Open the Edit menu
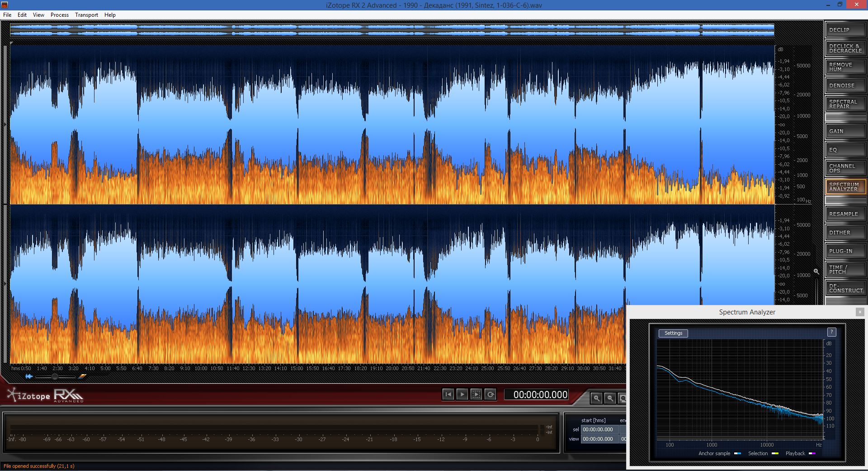The height and width of the screenshot is (471, 868). [x=22, y=15]
